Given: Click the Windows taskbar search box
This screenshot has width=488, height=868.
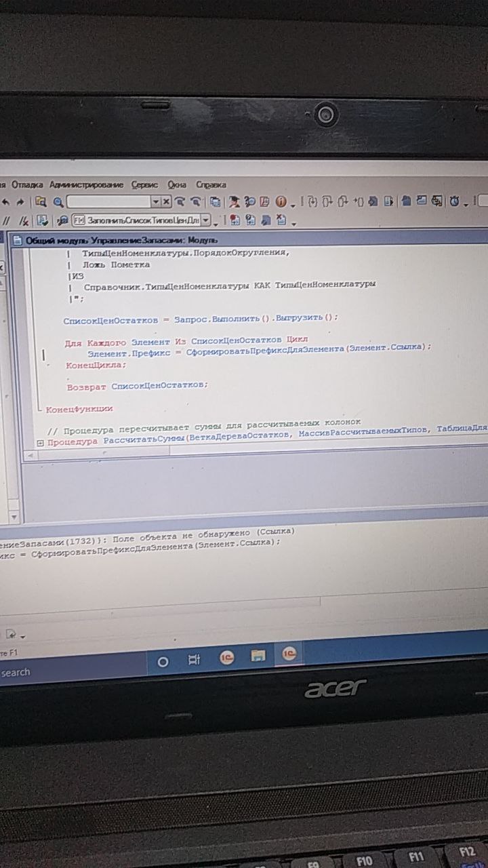Looking at the screenshot, I should coord(75,672).
